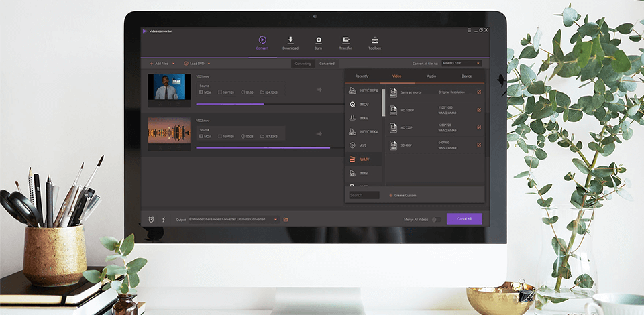Click the Add Files button label
This screenshot has width=644, height=315.
[162, 64]
